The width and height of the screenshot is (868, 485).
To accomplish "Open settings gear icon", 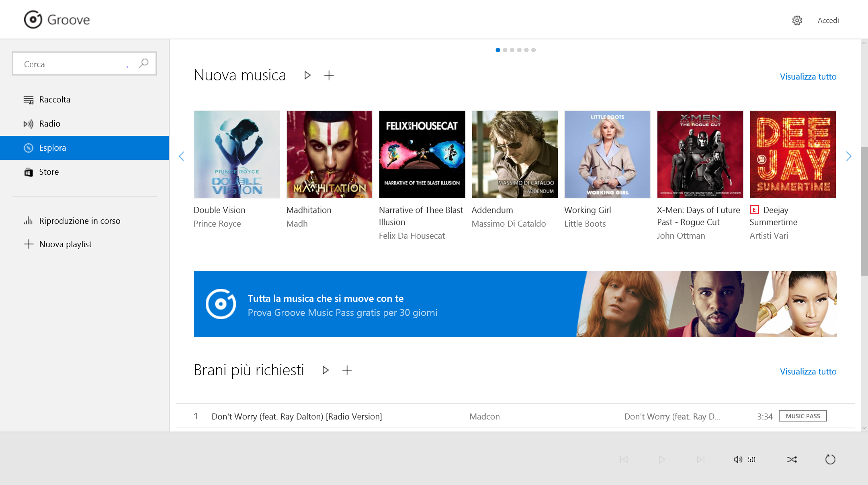I will 797,20.
